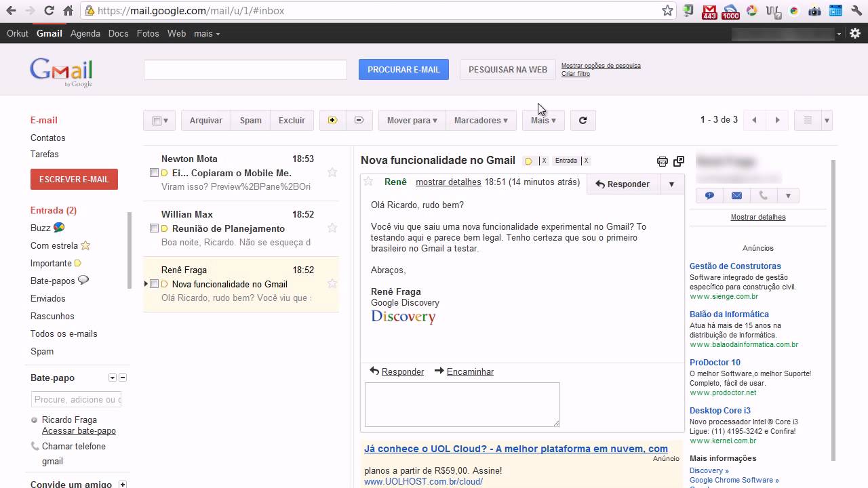Click in the Gmail search input field
Image resolution: width=868 pixels, height=488 pixels.
click(x=245, y=70)
